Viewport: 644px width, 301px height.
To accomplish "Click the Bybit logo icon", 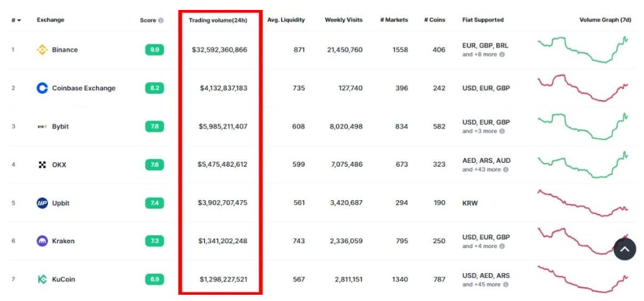I will 42,127.
